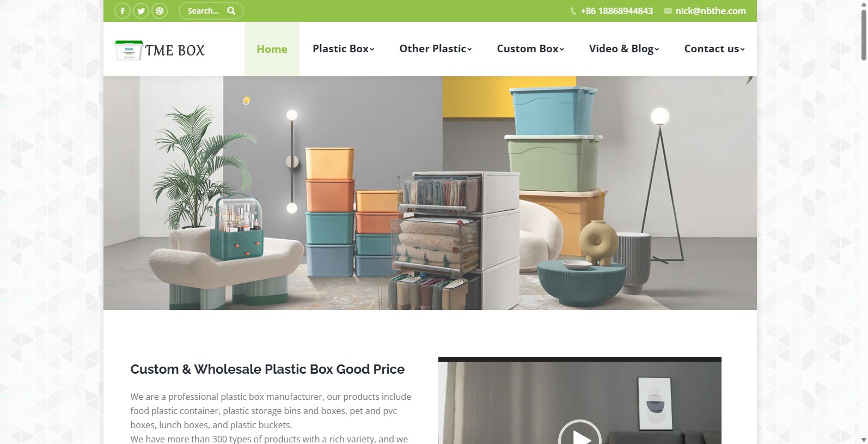868x444 pixels.
Task: Click the page vertical scrollbar thumb
Action: 864,34
